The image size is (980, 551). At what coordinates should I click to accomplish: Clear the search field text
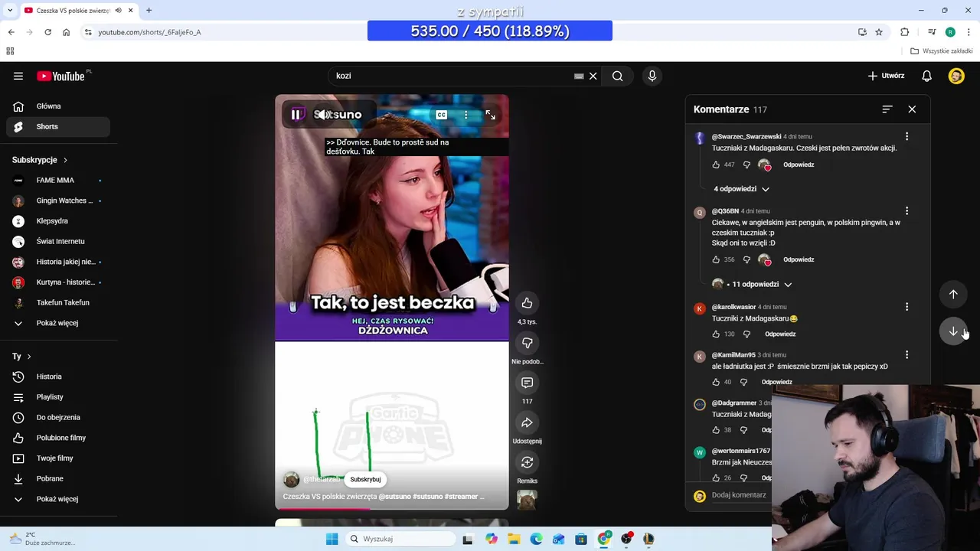pos(593,76)
